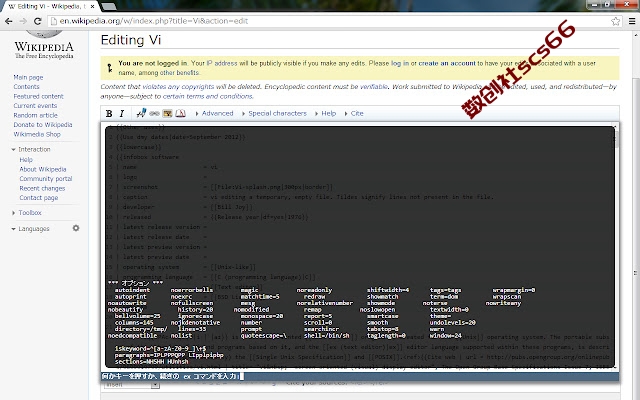Expand the Special characters section
The image size is (640, 400).
pyautogui.click(x=274, y=113)
